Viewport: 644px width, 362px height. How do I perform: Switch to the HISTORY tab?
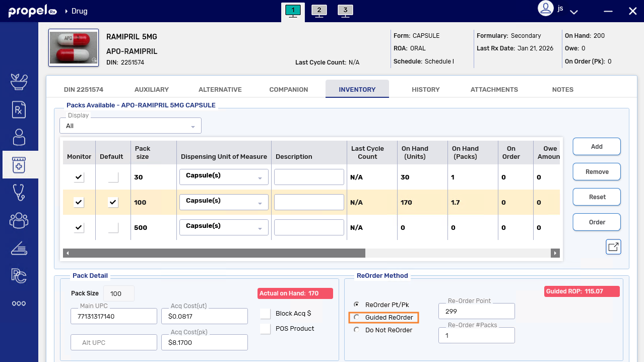(x=425, y=89)
